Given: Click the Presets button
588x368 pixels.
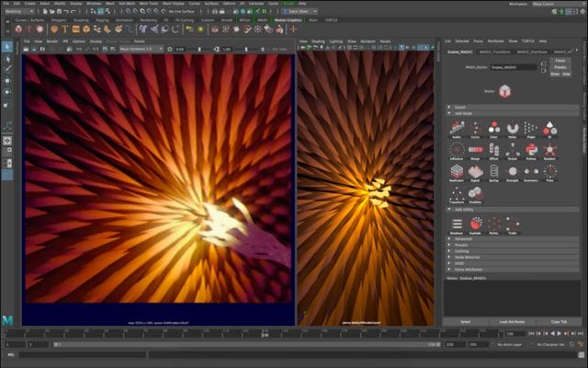Looking at the screenshot, I should coord(560,67).
